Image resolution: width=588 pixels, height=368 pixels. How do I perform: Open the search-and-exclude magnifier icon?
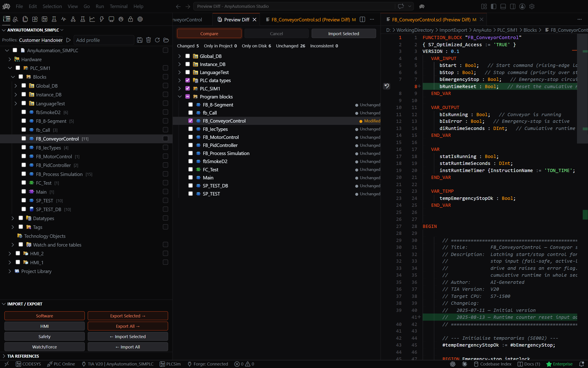point(16,19)
